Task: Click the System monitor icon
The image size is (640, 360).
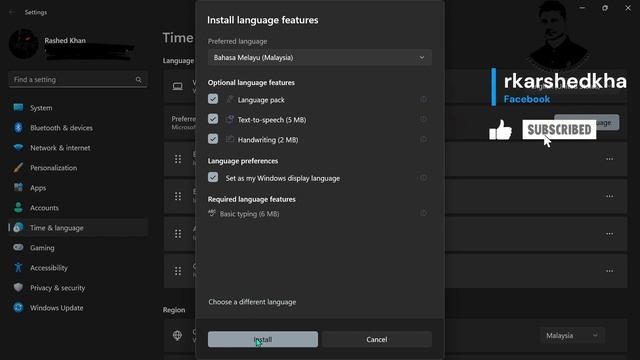Action: (x=18, y=107)
